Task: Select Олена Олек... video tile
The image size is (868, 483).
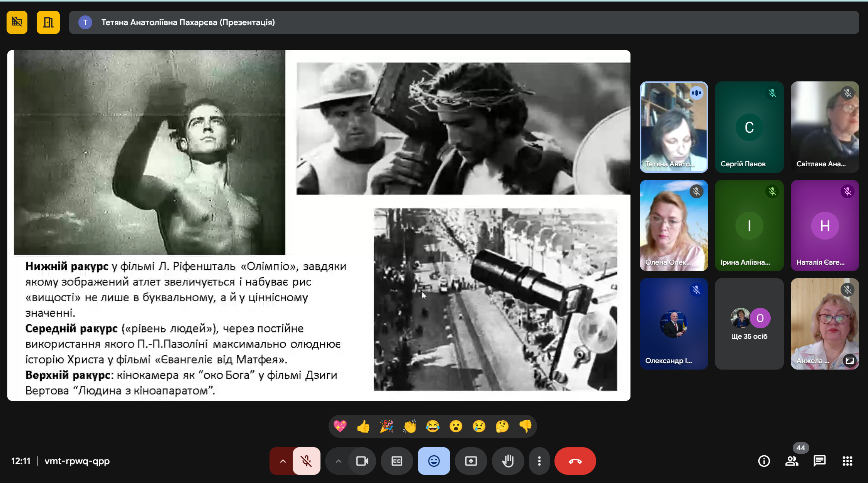Action: 674,225
